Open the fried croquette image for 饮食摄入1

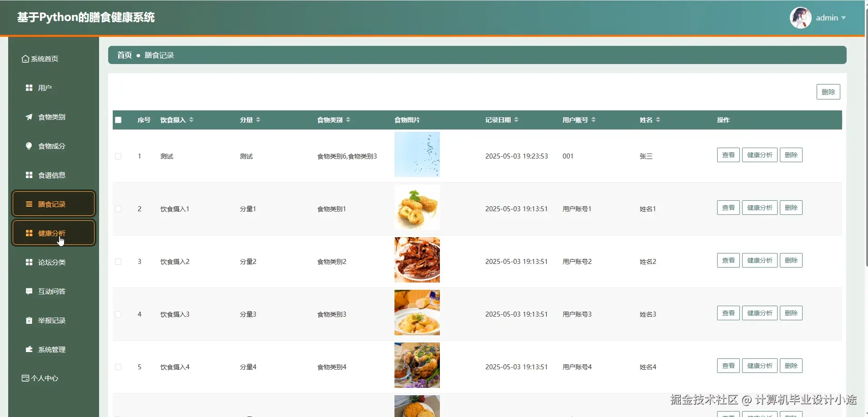point(417,207)
